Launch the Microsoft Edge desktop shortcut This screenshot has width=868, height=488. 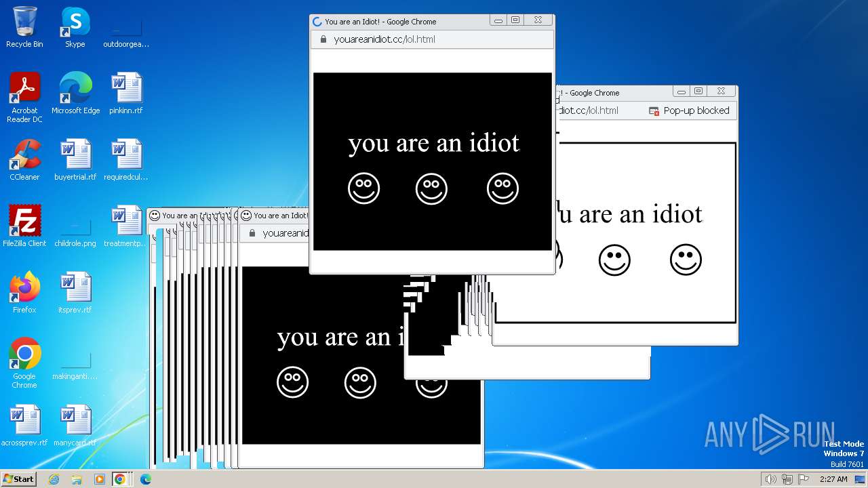click(75, 94)
